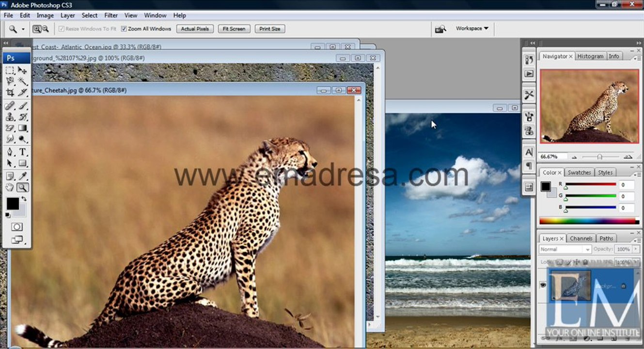
Task: Click the Zoom In mode button in options bar
Action: [36, 29]
